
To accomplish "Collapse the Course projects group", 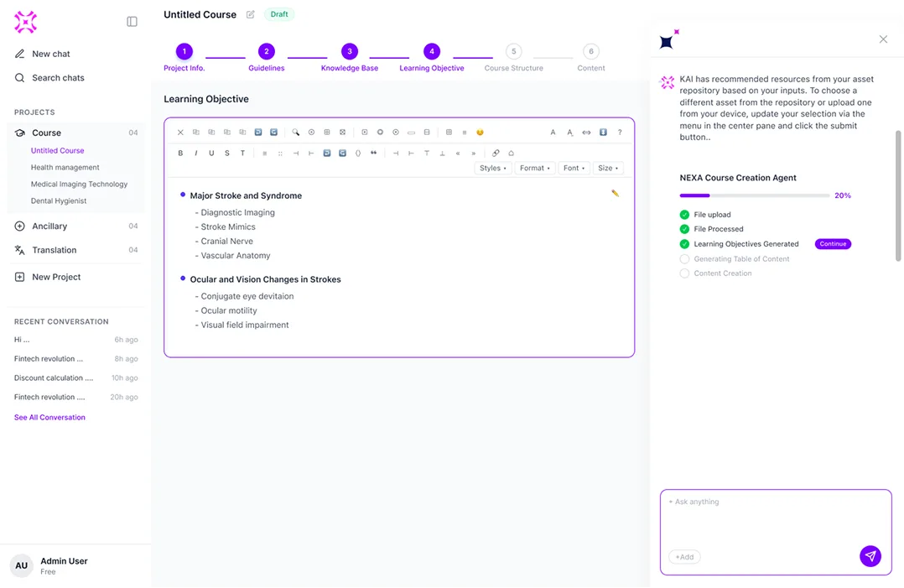I will click(75, 133).
